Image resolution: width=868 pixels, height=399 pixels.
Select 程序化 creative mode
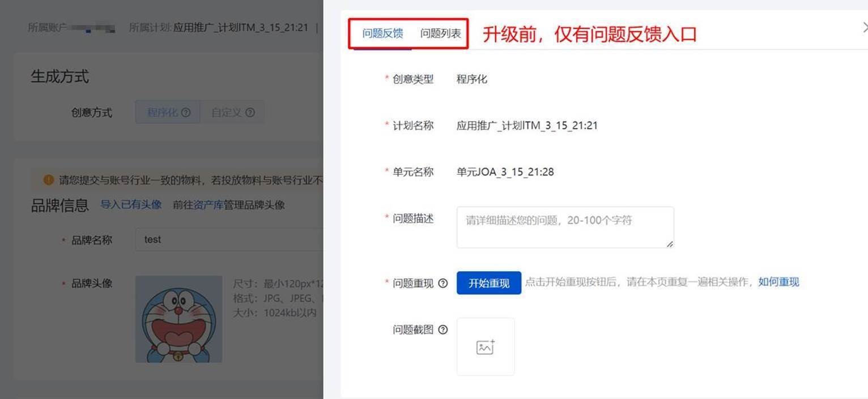coord(162,113)
